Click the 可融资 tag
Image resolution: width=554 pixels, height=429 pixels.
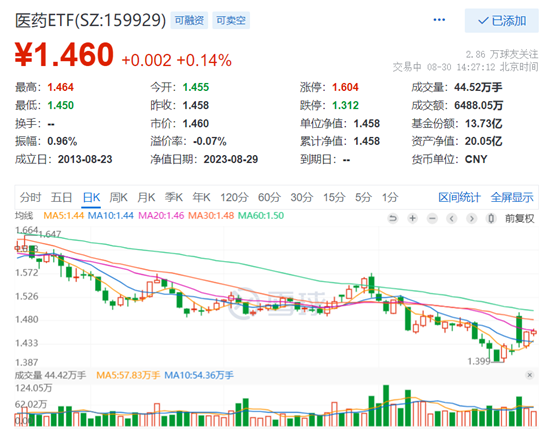pos(189,20)
